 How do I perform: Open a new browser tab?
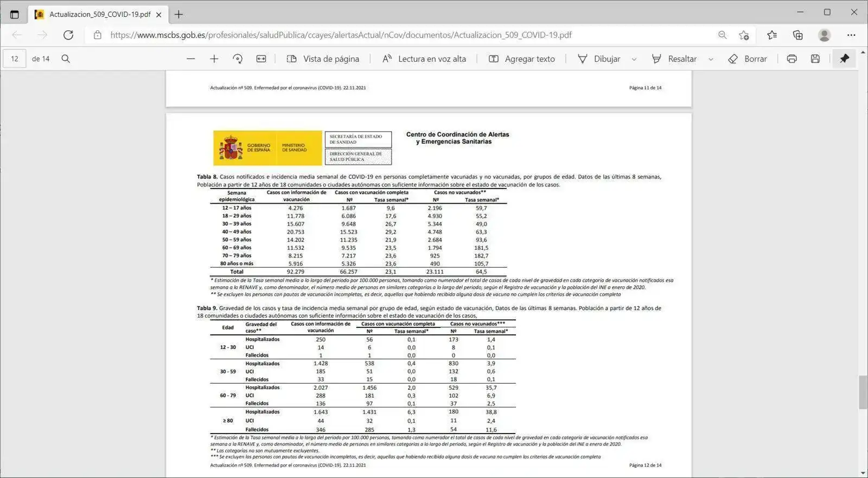tap(178, 15)
